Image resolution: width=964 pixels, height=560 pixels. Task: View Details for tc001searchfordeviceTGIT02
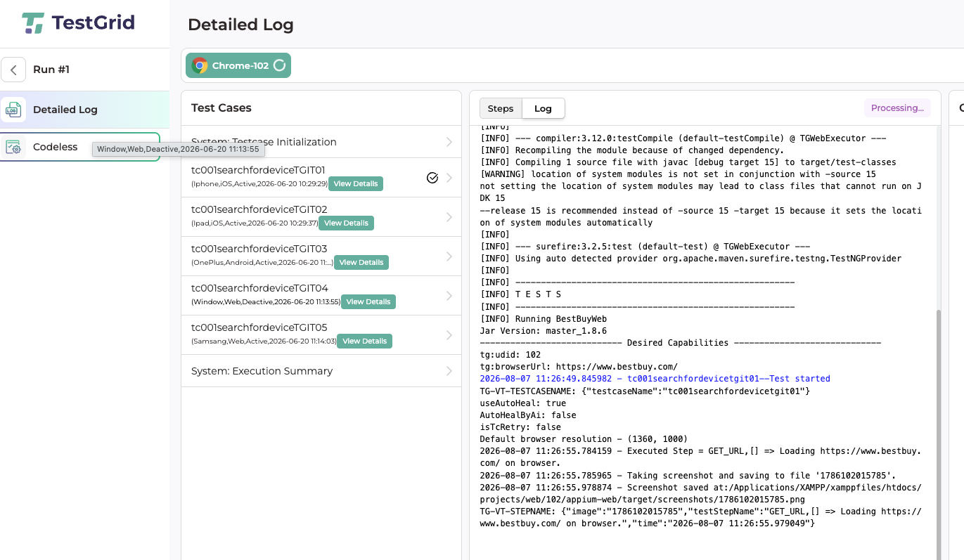pyautogui.click(x=346, y=223)
